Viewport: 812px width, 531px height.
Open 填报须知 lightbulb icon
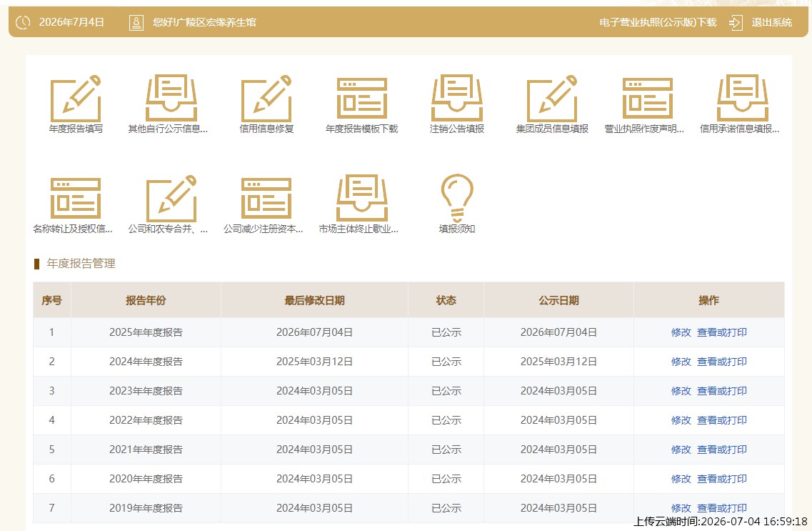tap(457, 199)
